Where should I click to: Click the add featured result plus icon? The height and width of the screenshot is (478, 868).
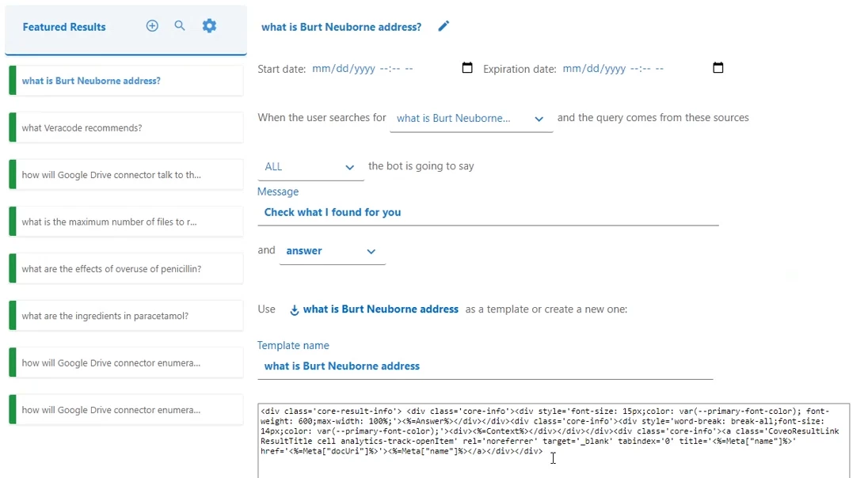pos(152,26)
